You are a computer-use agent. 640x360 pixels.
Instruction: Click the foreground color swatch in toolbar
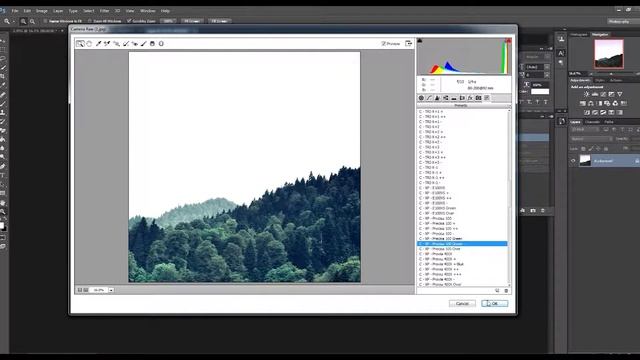coord(2,225)
